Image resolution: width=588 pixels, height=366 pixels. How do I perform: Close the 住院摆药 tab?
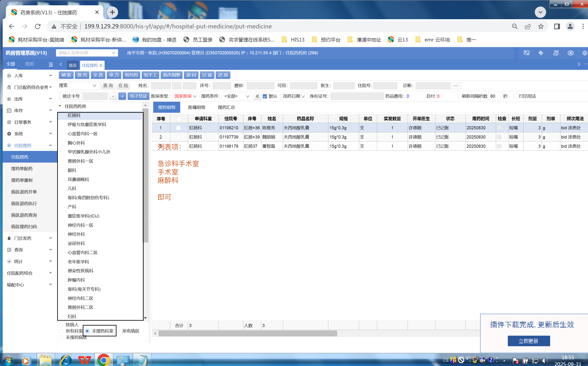point(101,65)
